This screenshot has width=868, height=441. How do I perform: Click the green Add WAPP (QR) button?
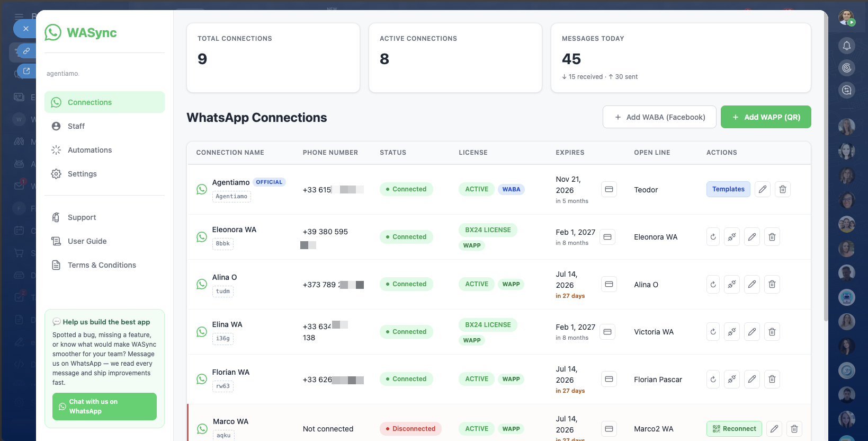point(766,117)
